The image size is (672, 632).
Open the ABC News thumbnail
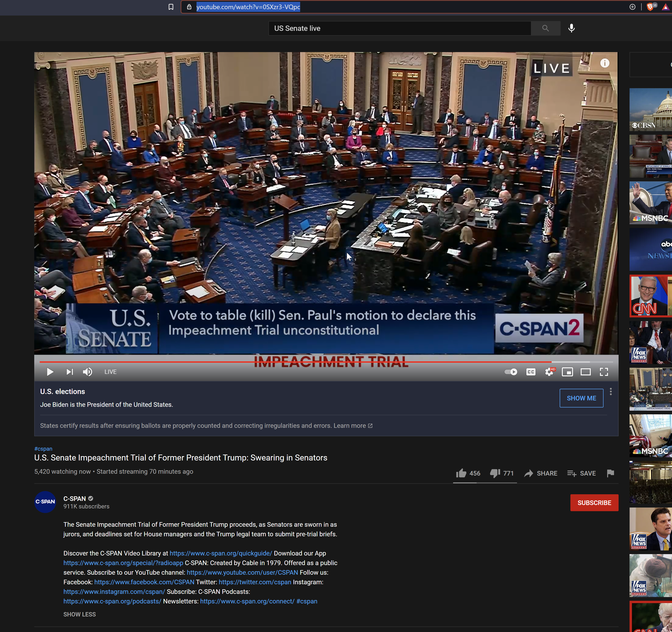click(x=651, y=249)
